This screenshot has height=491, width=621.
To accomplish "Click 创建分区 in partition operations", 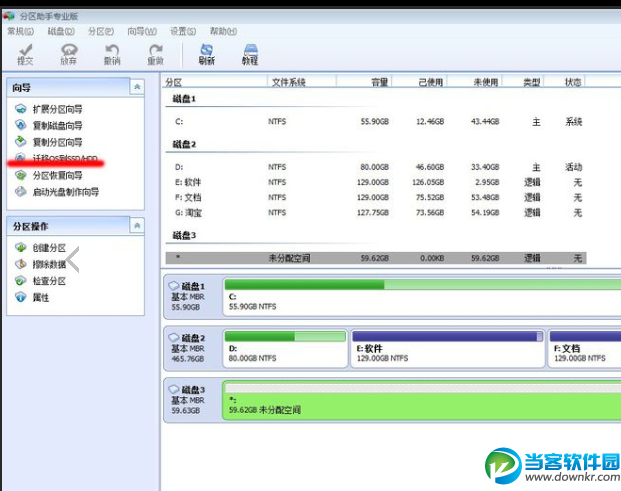I will pyautogui.click(x=48, y=248).
